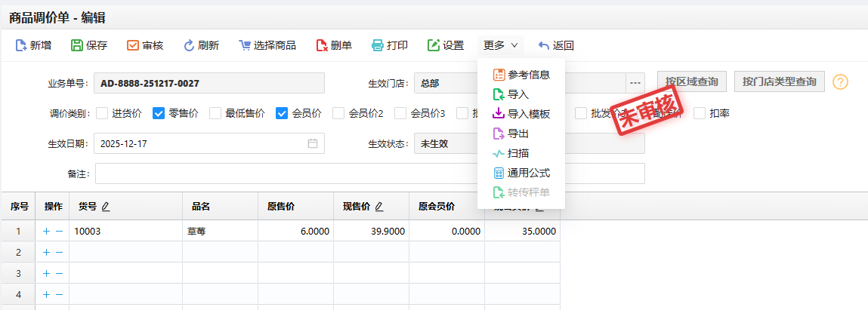Uncheck the 零售价 checkbox
868x310 pixels.
(x=159, y=113)
